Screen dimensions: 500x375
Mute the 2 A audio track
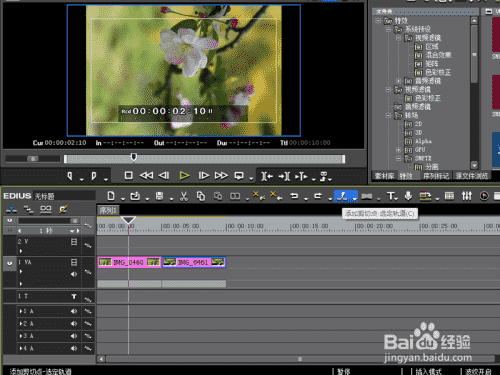(74, 323)
